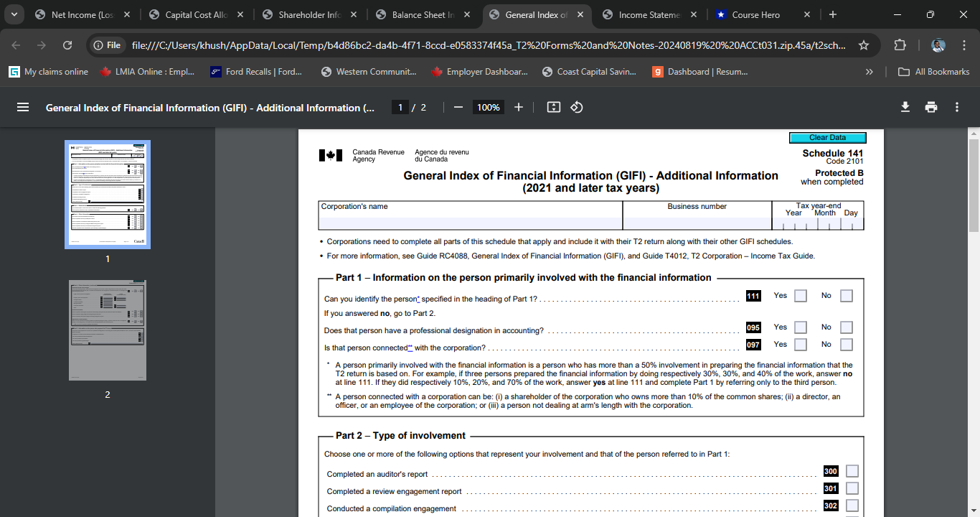Screen dimensions: 980x517
Task: Check Yes for line 111
Action: pos(800,295)
